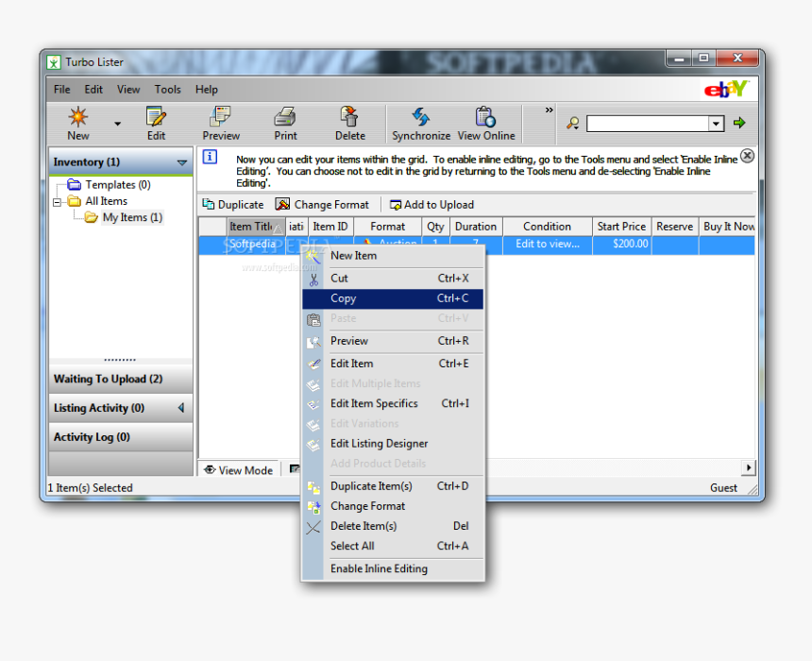This screenshot has width=812, height=661.
Task: Click the Turbo Lister title bar icon
Action: (x=54, y=62)
